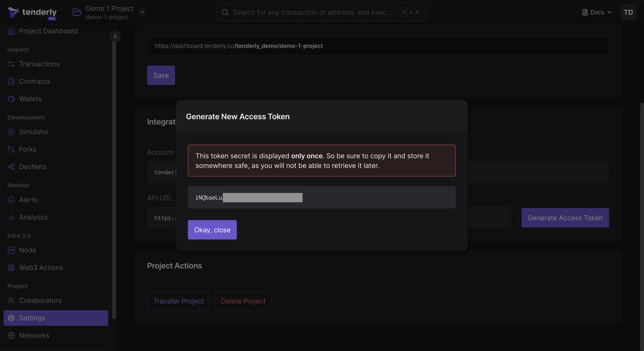
Task: Click Generate Access Token button
Action: (565, 218)
